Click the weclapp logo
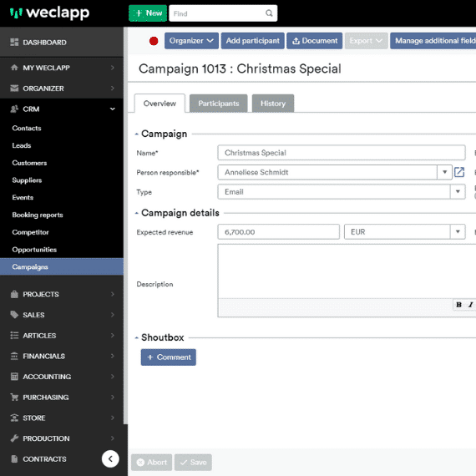Viewport: 476px width, 476px height. click(x=49, y=13)
